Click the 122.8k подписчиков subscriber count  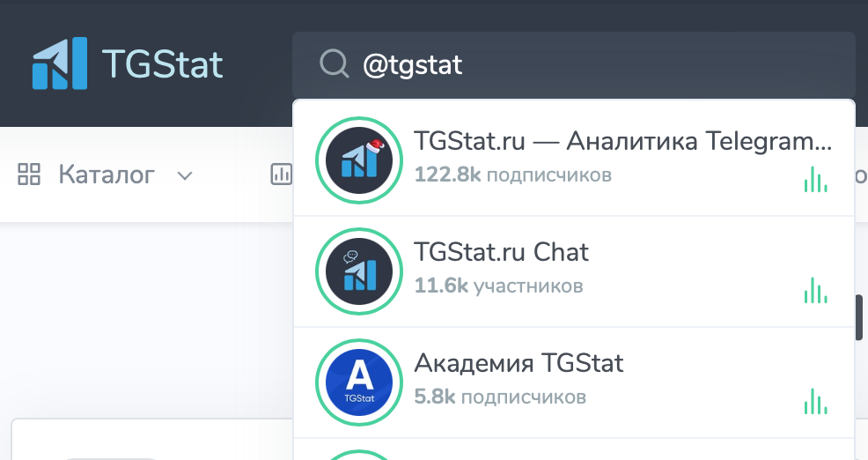pos(512,174)
